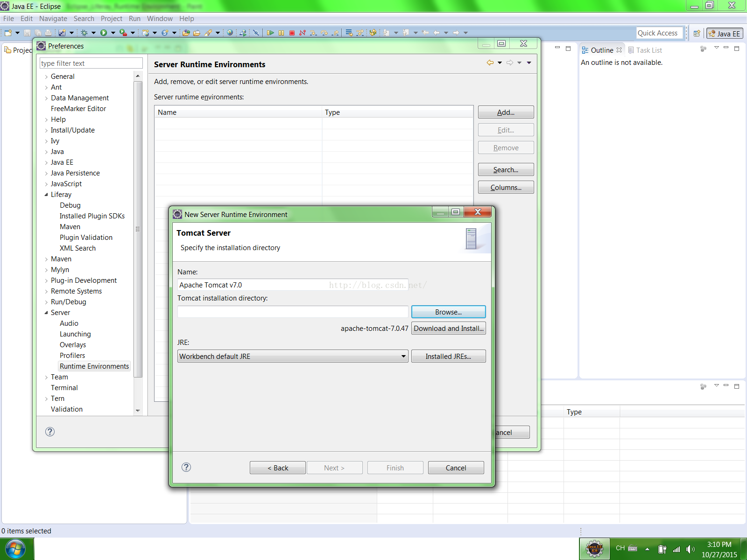Click the New file toolbar icon

click(x=8, y=33)
